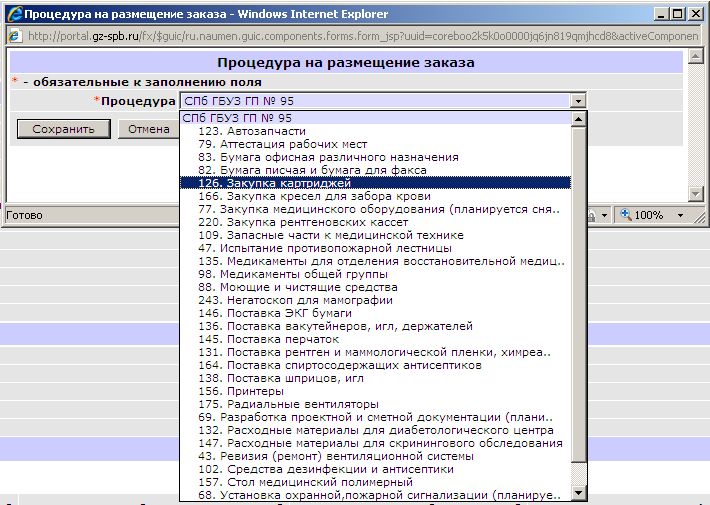Viewport: 710px width, 505px height.
Task: Select 138. Поставка шприцов, игл
Action: pos(375,378)
